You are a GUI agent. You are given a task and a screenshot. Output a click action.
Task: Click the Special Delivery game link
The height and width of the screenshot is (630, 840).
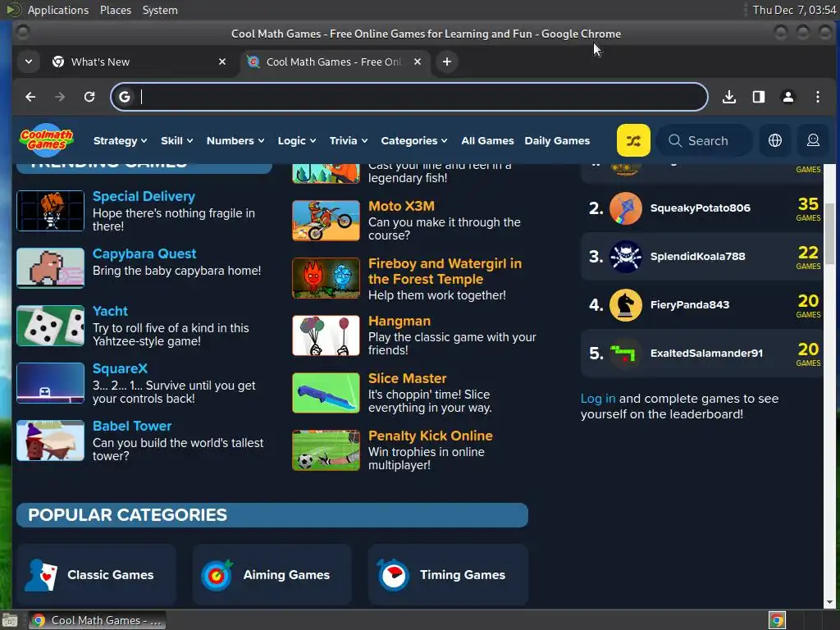(x=144, y=197)
